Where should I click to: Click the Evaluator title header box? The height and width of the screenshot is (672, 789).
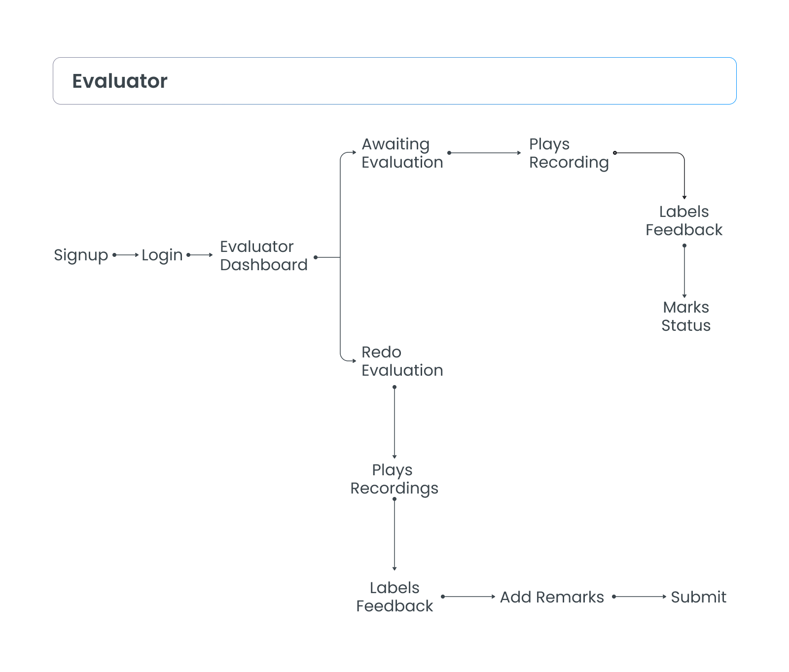(394, 81)
